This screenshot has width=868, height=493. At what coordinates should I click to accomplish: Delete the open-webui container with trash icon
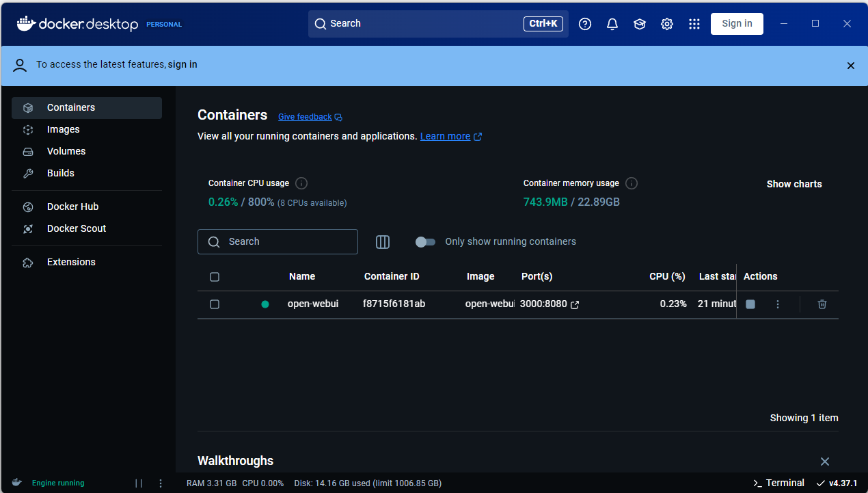(822, 304)
